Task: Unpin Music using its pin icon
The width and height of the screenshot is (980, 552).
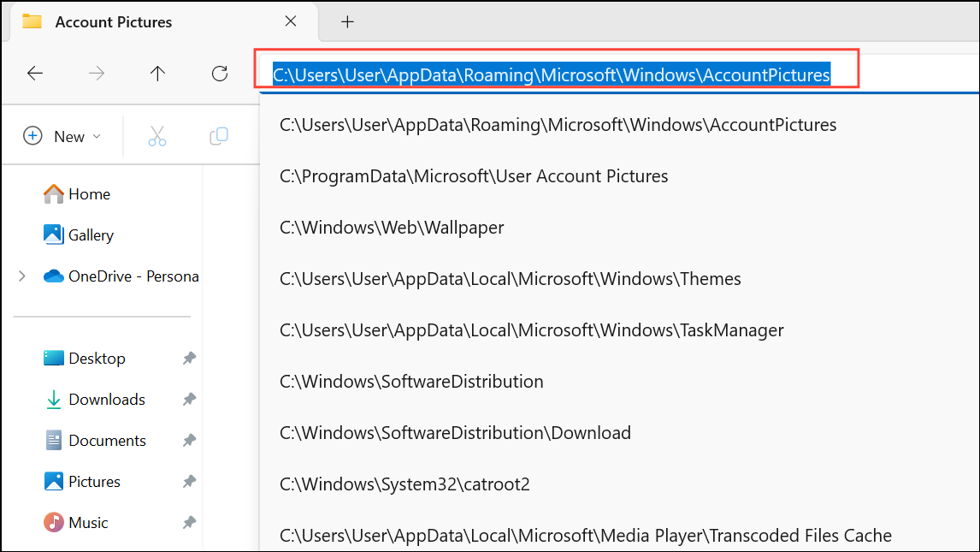Action: (189, 523)
